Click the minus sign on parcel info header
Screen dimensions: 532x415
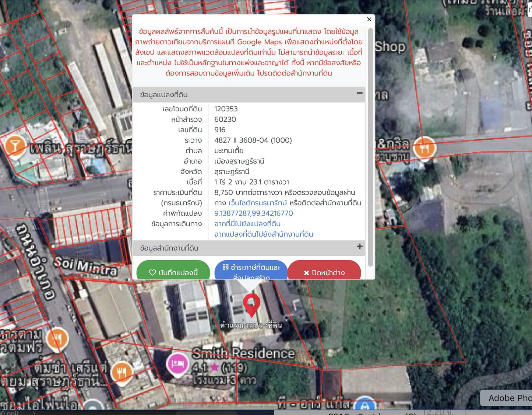click(x=359, y=94)
